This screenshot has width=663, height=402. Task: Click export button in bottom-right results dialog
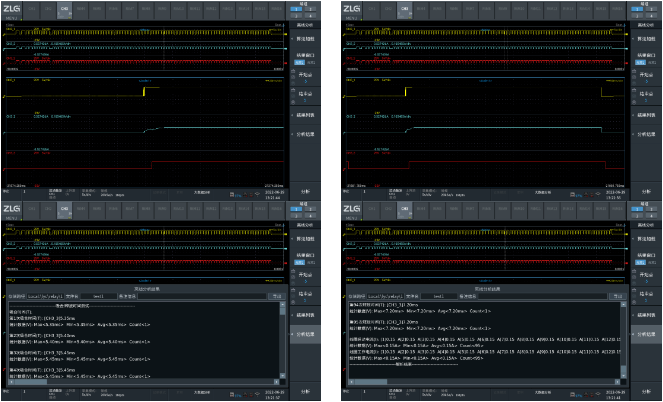point(618,296)
